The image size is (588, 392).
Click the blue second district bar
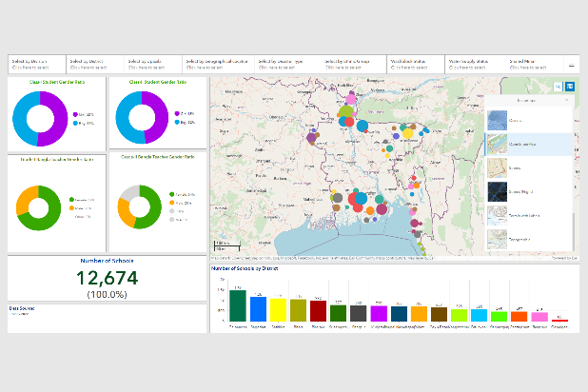(x=258, y=309)
